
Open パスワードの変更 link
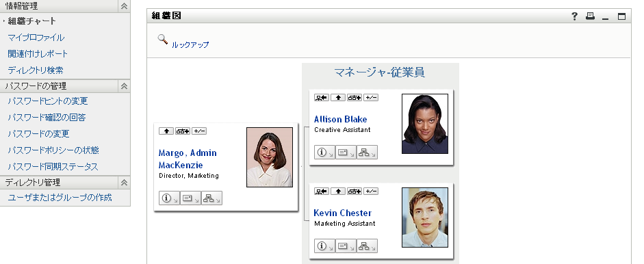point(38,134)
